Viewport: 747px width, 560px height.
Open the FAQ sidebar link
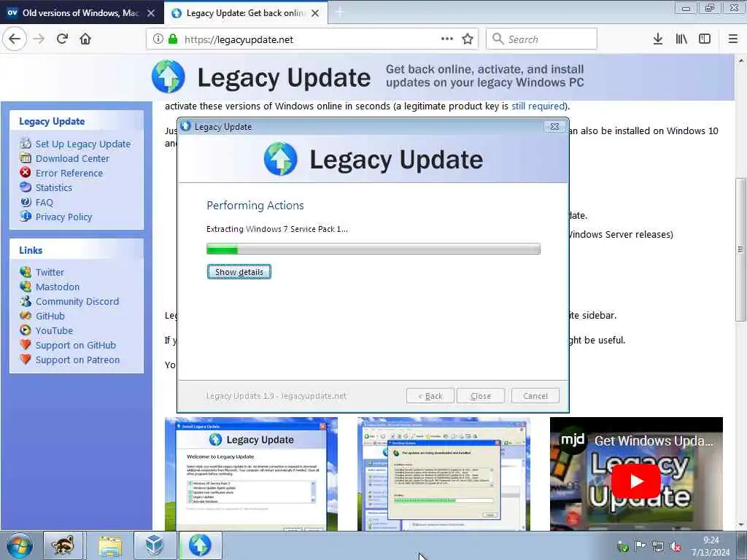point(44,203)
